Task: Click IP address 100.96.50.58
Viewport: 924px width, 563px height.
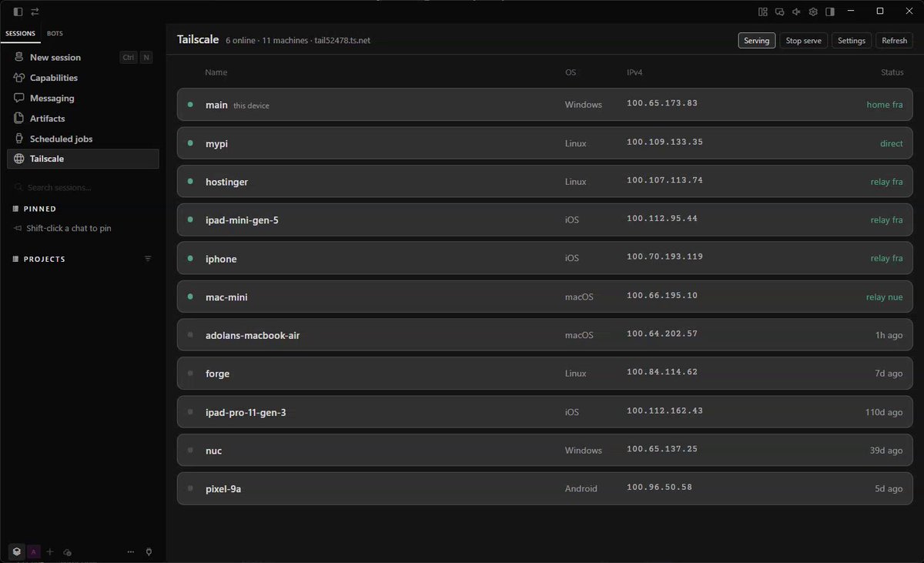Action: click(659, 488)
